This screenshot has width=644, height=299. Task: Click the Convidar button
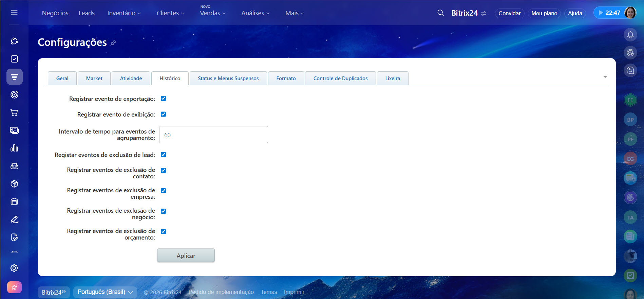point(509,13)
